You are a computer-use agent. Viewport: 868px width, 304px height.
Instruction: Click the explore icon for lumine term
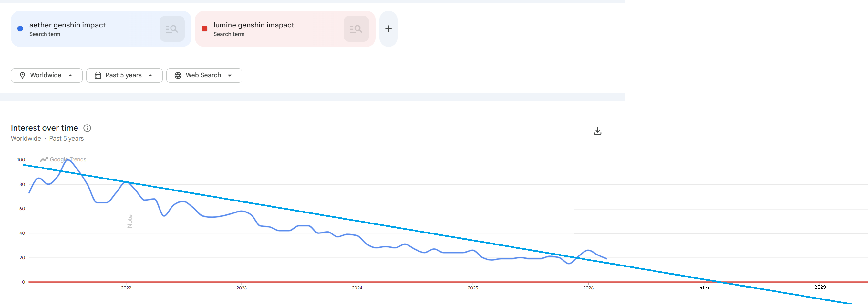pos(356,29)
